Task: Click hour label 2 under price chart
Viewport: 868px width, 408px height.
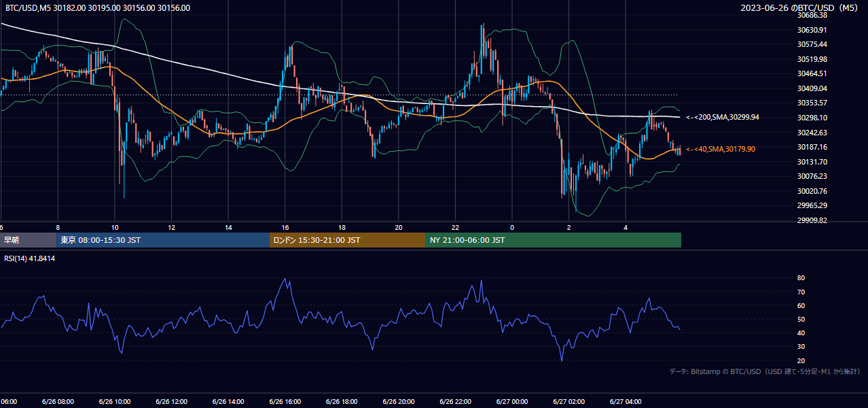Action: (x=569, y=228)
